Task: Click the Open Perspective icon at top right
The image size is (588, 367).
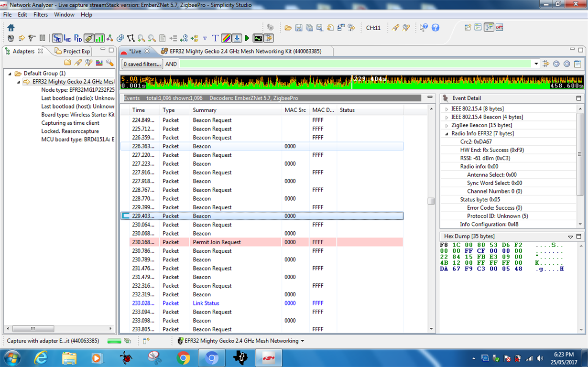Action: click(467, 27)
